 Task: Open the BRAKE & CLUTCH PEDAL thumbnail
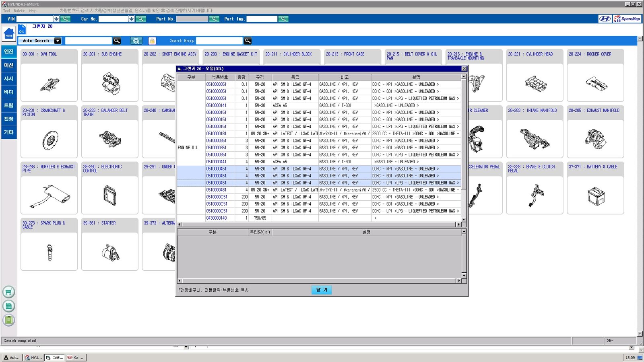tap(535, 195)
